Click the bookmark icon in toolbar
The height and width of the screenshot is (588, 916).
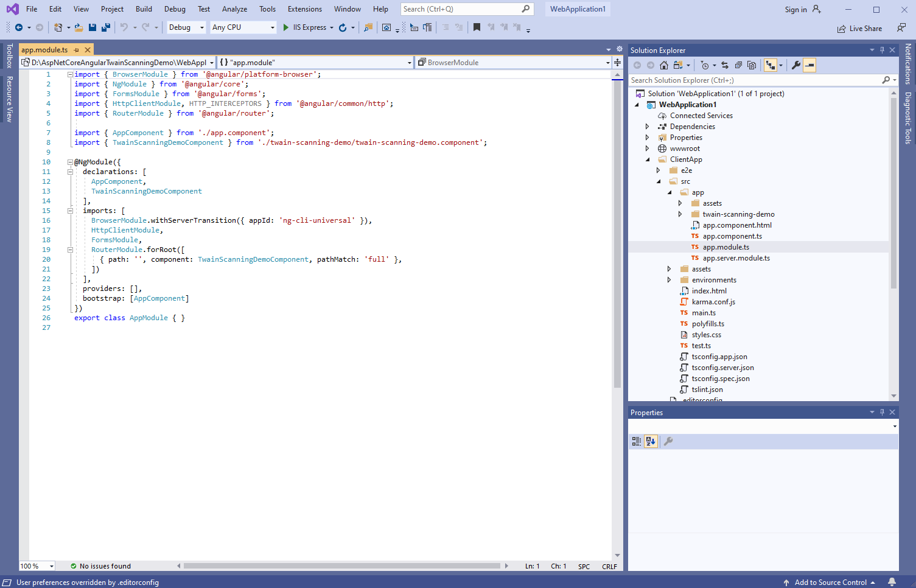pyautogui.click(x=477, y=27)
